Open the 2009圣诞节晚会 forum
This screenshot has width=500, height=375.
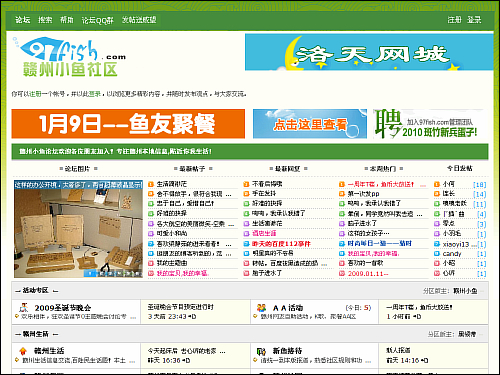[x=63, y=308]
